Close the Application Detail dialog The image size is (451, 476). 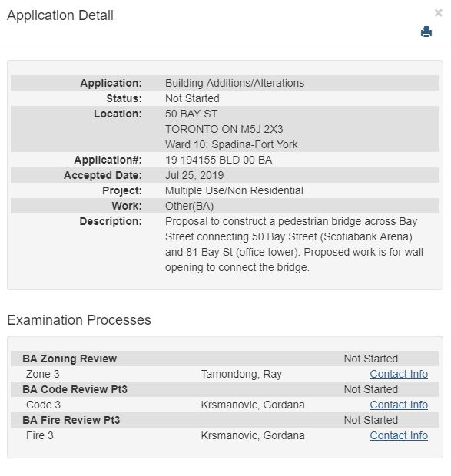click(x=438, y=13)
